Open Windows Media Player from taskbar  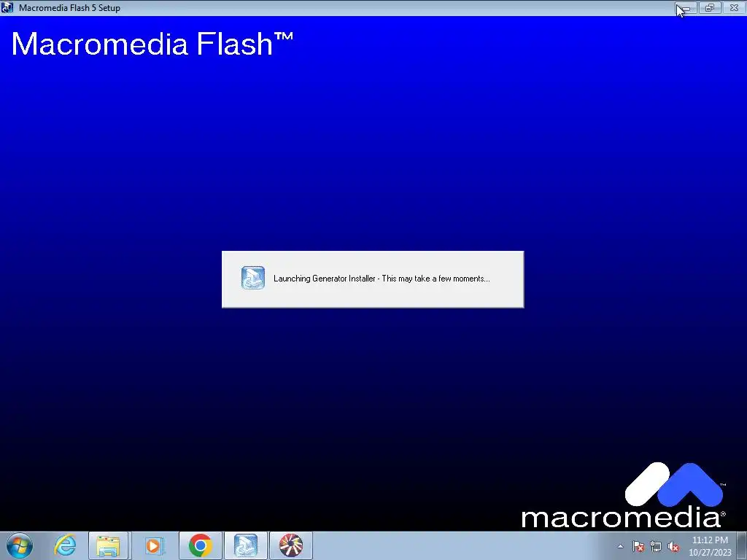tap(153, 545)
